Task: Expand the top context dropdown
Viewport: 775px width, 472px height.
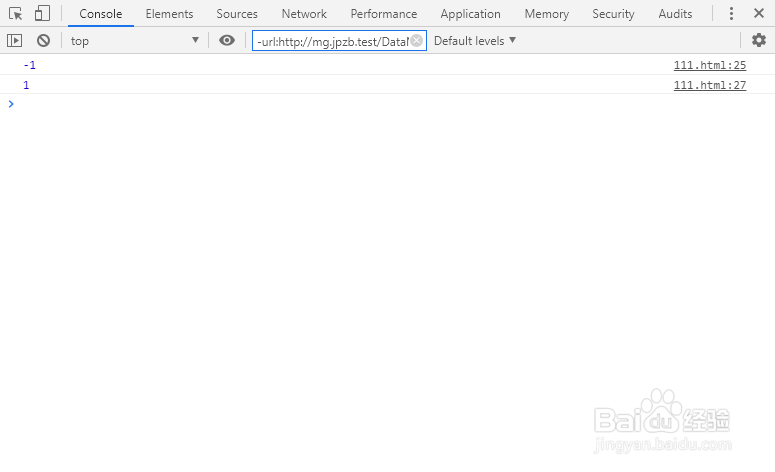Action: click(x=134, y=41)
